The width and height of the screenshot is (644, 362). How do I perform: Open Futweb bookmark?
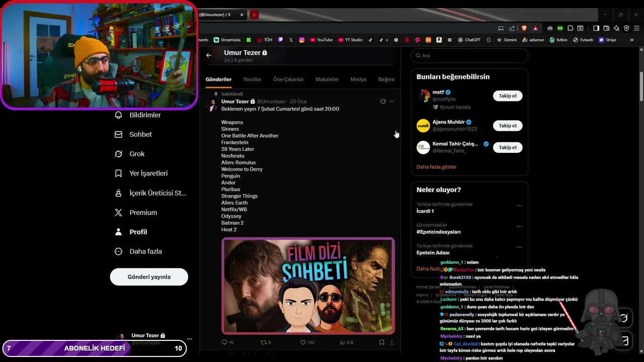(583, 40)
